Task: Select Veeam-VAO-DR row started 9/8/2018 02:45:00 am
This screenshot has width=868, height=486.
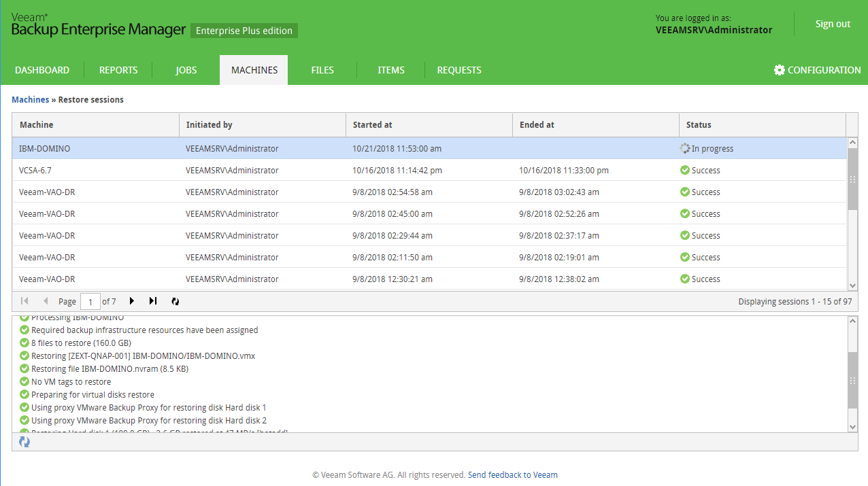Action: point(429,213)
